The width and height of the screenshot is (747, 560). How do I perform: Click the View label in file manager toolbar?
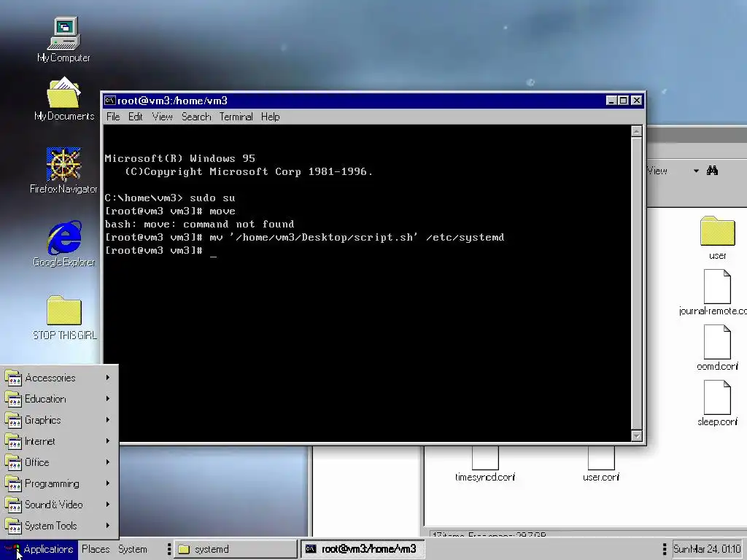(x=657, y=171)
